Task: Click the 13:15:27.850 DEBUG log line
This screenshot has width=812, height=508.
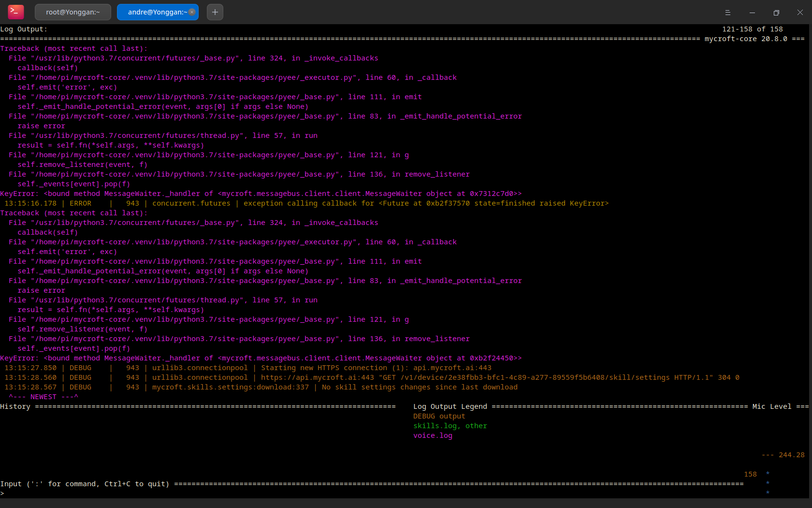Action: pyautogui.click(x=248, y=368)
